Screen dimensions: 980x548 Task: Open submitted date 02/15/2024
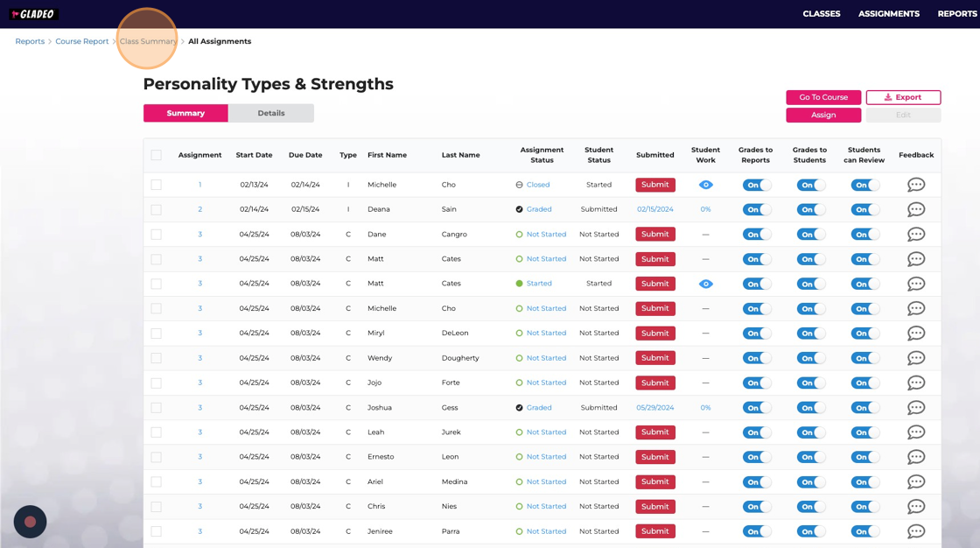[x=655, y=209]
